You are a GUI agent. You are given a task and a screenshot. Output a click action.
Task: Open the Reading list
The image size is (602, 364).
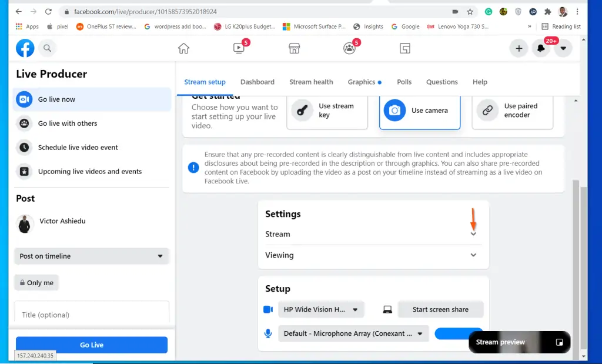pyautogui.click(x=561, y=26)
